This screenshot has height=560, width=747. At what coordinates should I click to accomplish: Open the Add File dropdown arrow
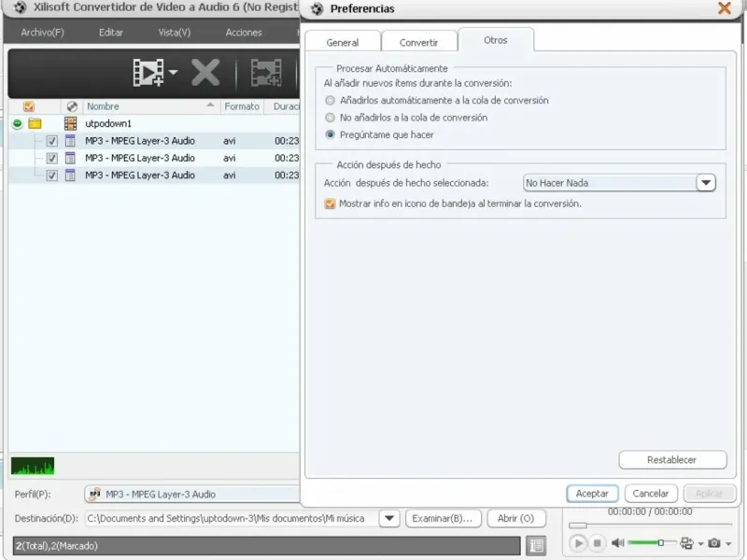click(173, 73)
